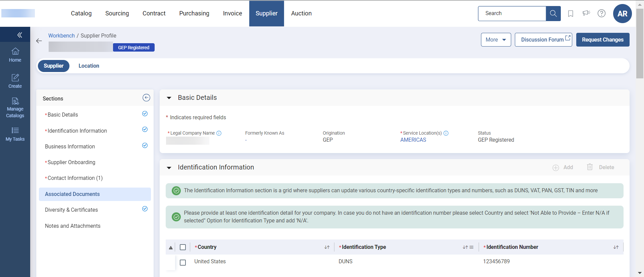The width and height of the screenshot is (644, 277).
Task: Open the Sourcing menu
Action: pos(117,13)
